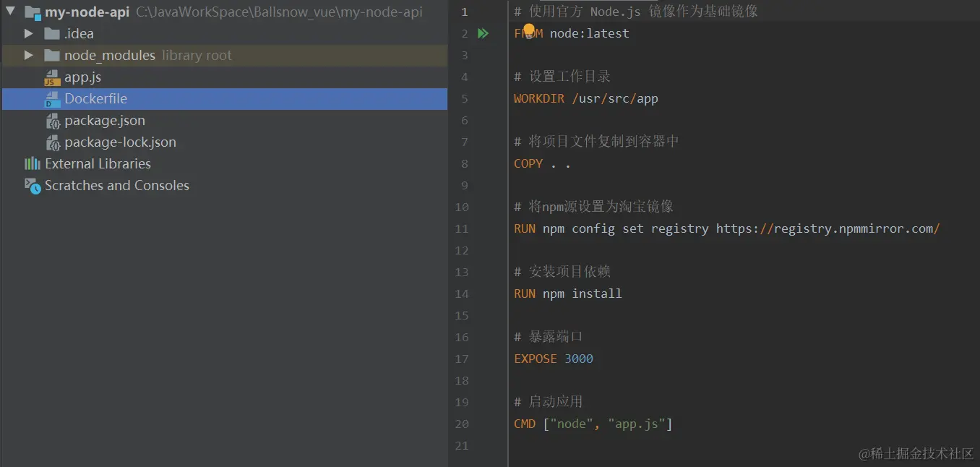Viewport: 980px width, 467px height.
Task: Click the Dockerfile file icon
Action: pyautogui.click(x=52, y=99)
